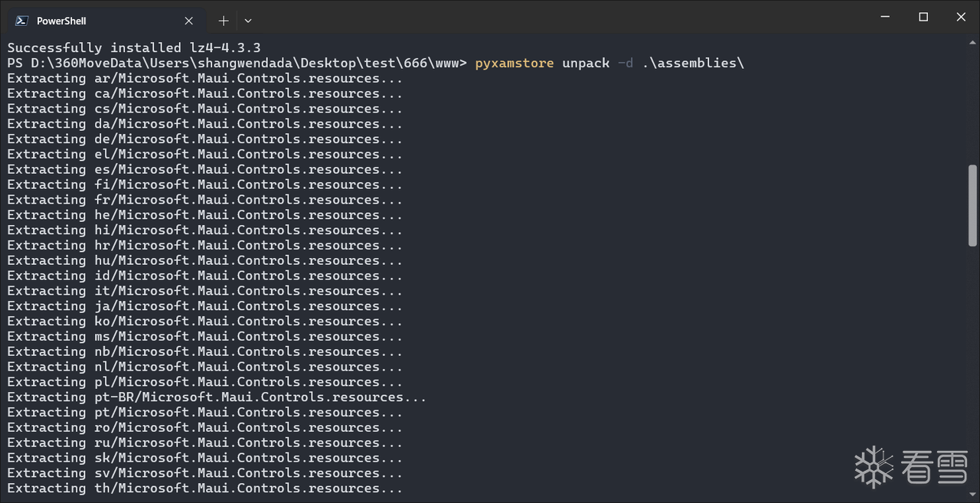980x503 pixels.
Task: Maximize the terminal window
Action: pos(923,17)
